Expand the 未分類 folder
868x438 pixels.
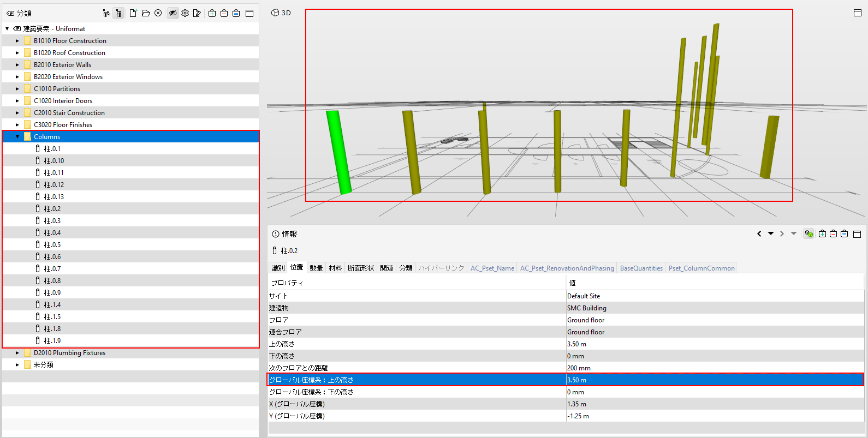(17, 365)
